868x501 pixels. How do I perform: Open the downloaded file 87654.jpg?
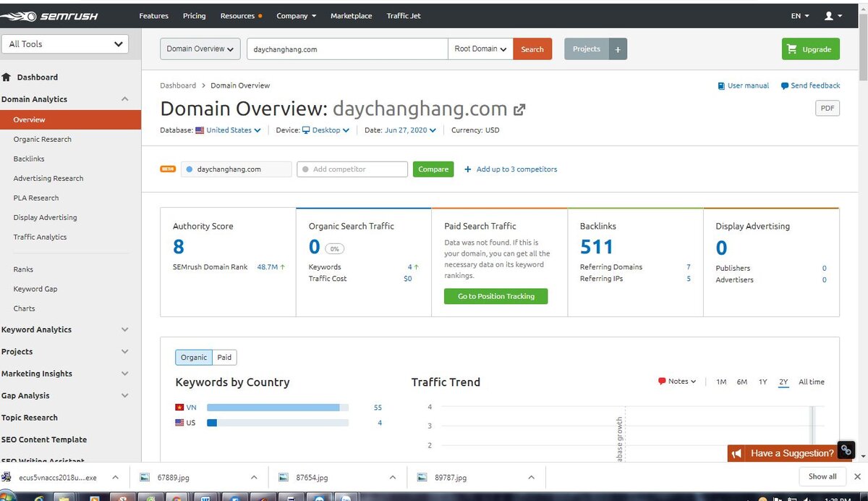coord(312,478)
